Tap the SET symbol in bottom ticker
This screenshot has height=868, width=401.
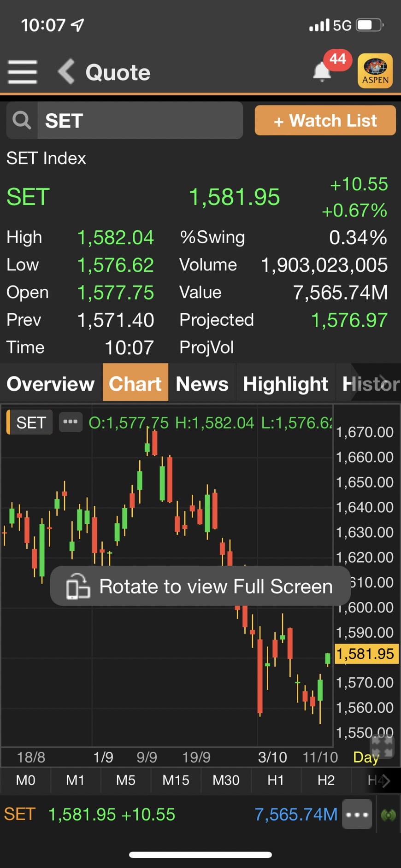click(20, 814)
